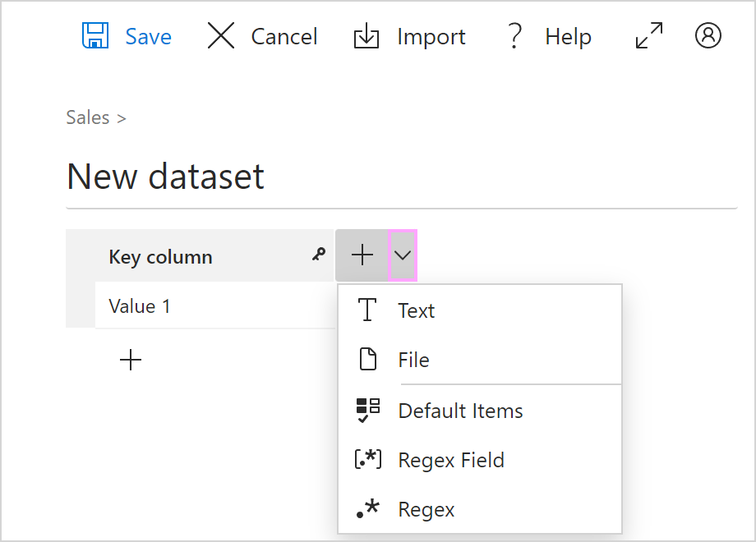756x542 pixels.
Task: Choose Default Items from menu
Action: pos(480,411)
